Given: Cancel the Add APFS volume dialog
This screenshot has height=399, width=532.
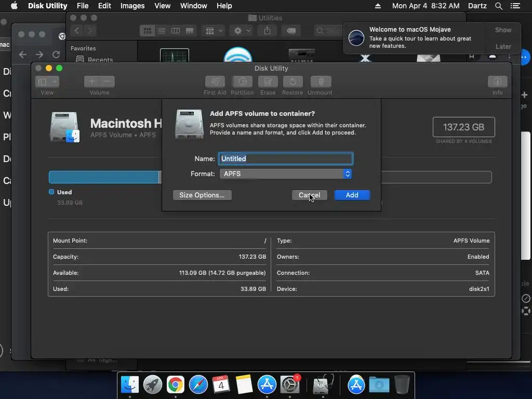Looking at the screenshot, I should (310, 195).
